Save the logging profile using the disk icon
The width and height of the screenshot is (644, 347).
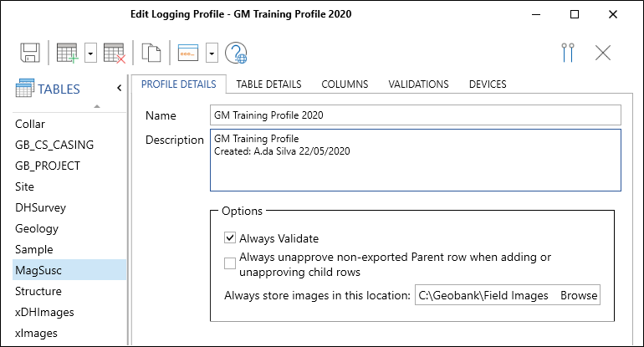pyautogui.click(x=30, y=53)
